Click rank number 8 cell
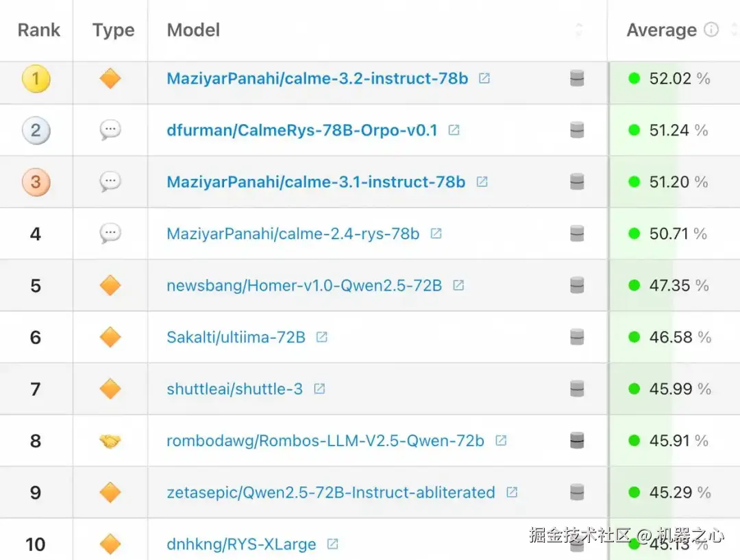 click(36, 441)
